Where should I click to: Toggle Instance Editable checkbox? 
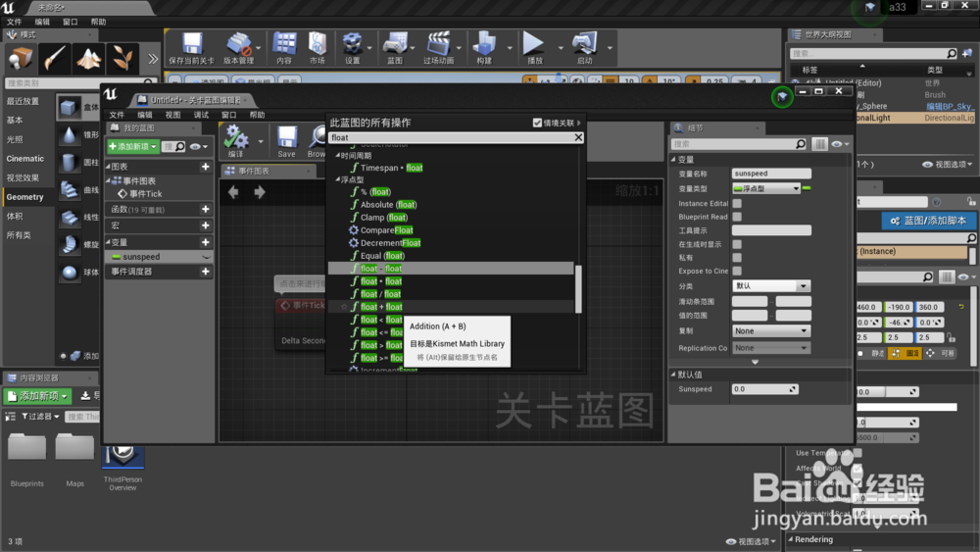[x=737, y=203]
